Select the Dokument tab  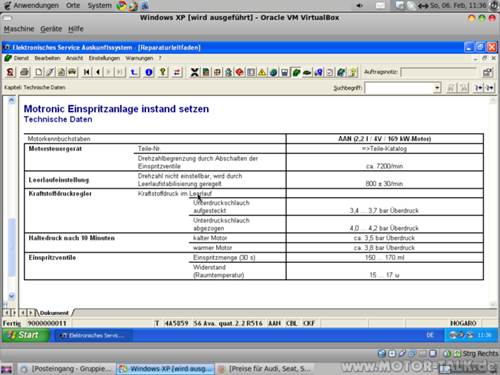(x=54, y=313)
